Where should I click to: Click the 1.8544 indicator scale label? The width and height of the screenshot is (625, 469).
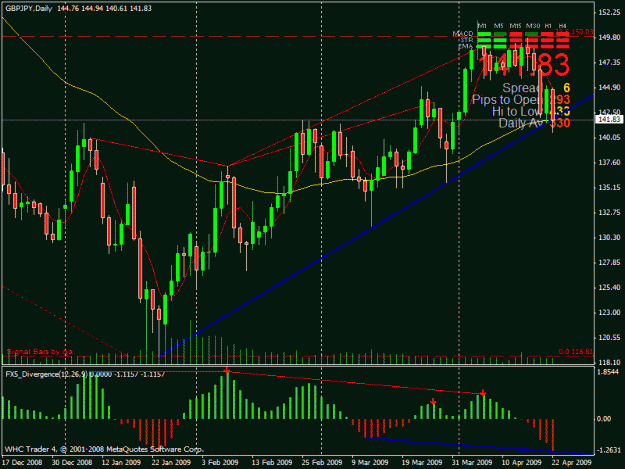pos(609,371)
